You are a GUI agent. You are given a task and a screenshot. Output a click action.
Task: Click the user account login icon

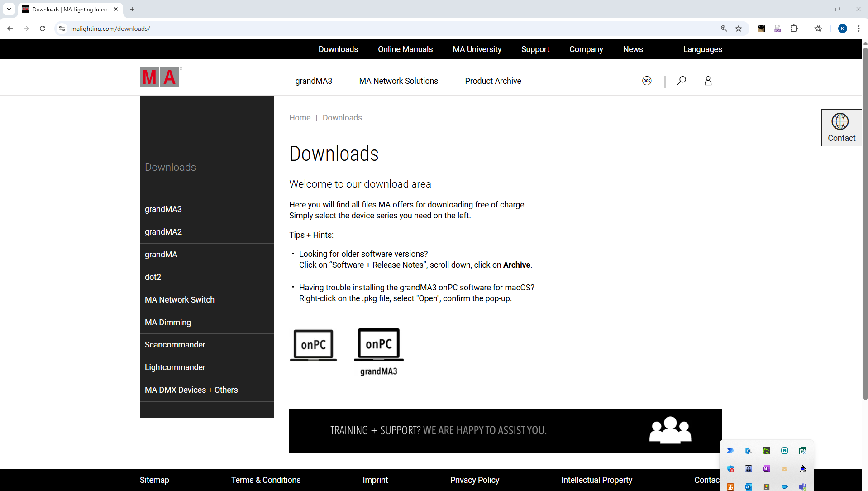coord(708,81)
